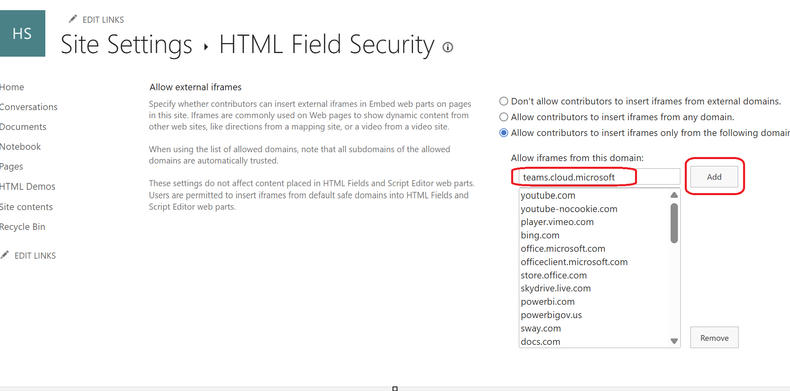790x391 pixels.
Task: Select allow iframes from any domain option
Action: pyautogui.click(x=503, y=117)
